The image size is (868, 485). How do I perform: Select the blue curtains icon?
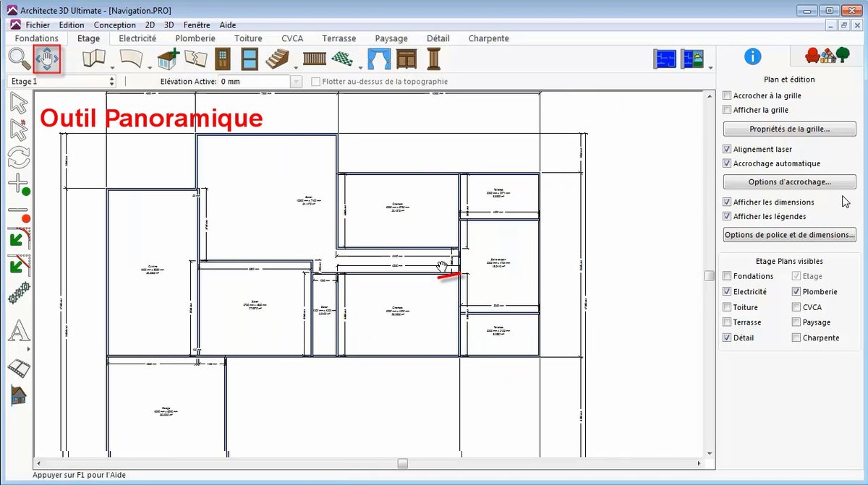point(379,59)
